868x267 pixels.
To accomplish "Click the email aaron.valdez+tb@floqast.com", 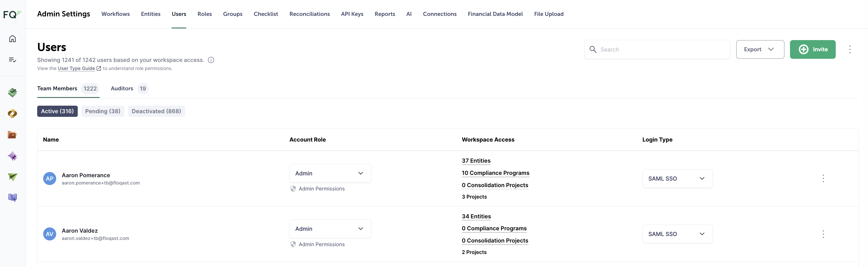I will click(x=95, y=238).
